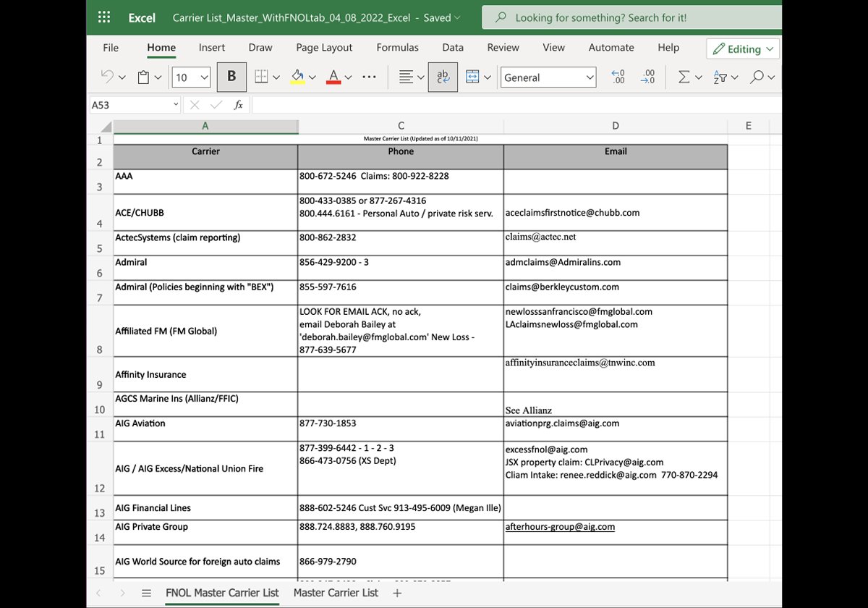This screenshot has height=608, width=868.
Task: Expand the AutoSum dropdown arrow
Action: pyautogui.click(x=699, y=77)
